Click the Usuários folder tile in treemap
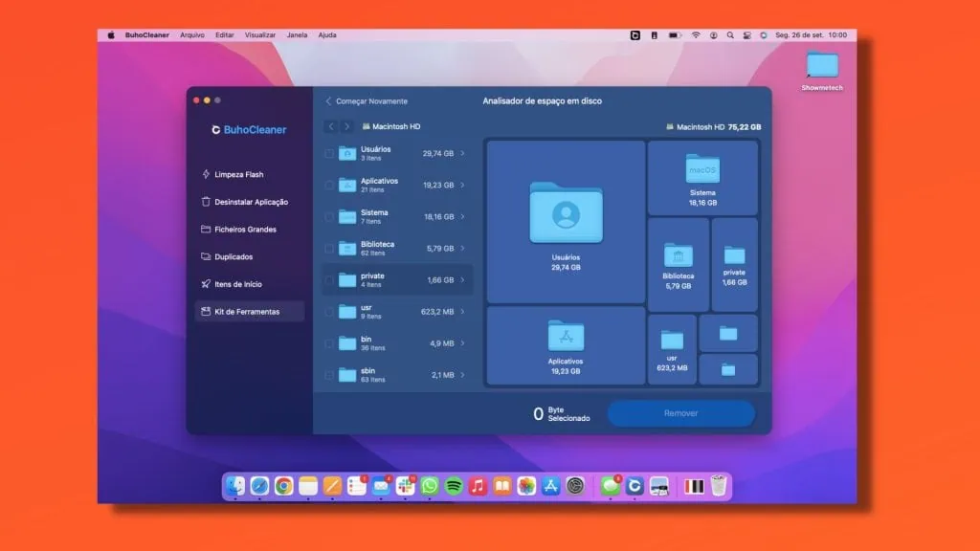Screen dimensions: 980x551 click(566, 222)
